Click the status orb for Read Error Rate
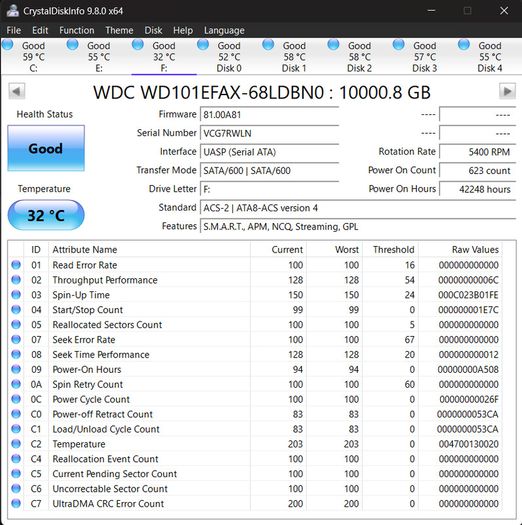This screenshot has width=522, height=525. [16, 265]
